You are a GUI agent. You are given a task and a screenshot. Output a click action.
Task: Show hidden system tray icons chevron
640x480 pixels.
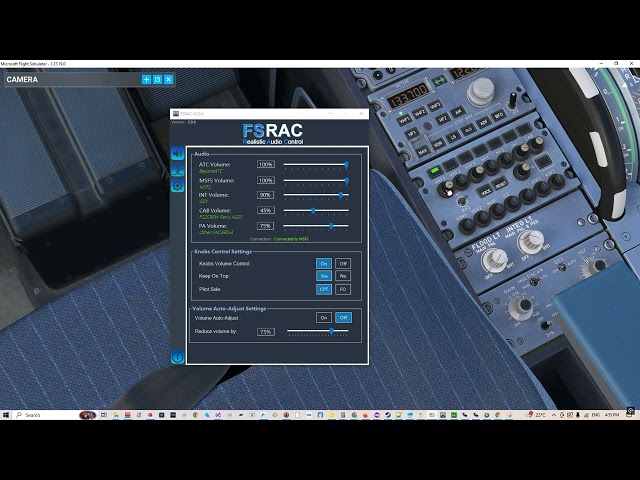(554, 415)
